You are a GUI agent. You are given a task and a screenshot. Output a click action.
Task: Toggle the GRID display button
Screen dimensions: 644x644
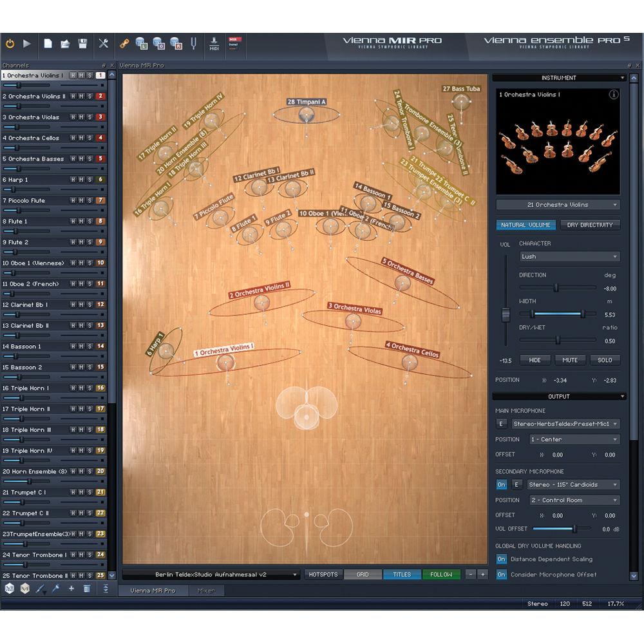click(x=363, y=574)
